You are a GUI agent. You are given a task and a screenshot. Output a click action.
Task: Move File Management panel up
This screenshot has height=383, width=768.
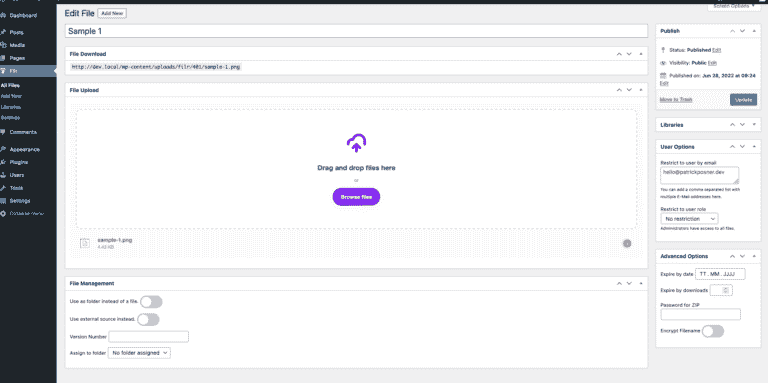[619, 284]
